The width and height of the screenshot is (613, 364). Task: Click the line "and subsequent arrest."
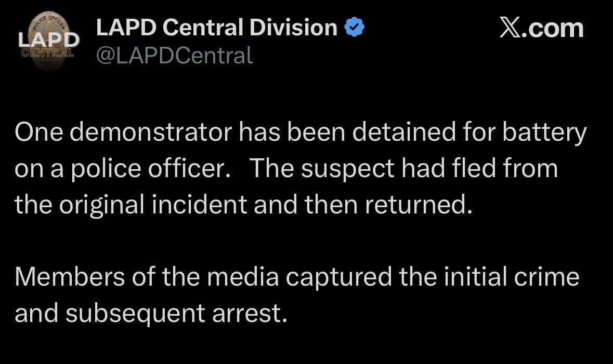[x=151, y=313]
